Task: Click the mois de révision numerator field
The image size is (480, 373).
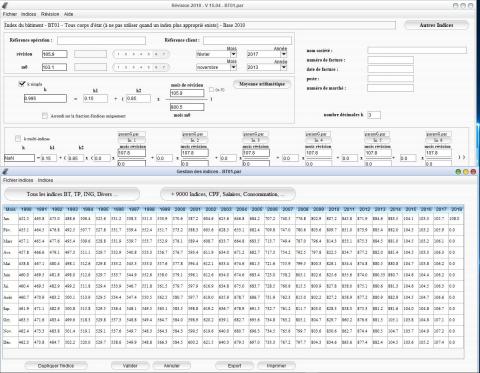Action: click(x=187, y=93)
